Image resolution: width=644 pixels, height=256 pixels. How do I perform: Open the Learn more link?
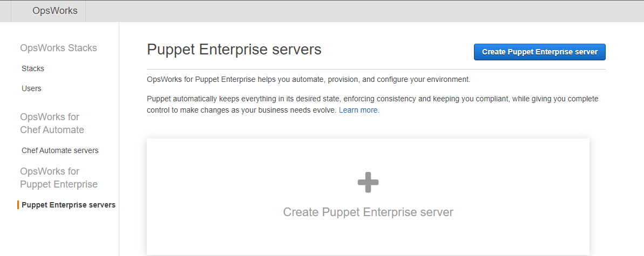358,110
